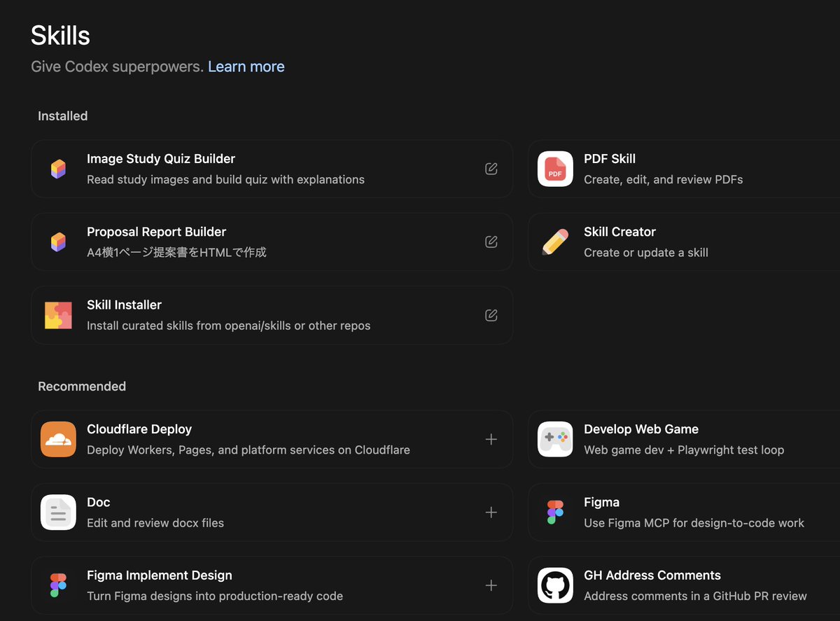Click the 'Give Codex superpowers.' subtitle text
This screenshot has height=621, width=840.
(x=117, y=67)
